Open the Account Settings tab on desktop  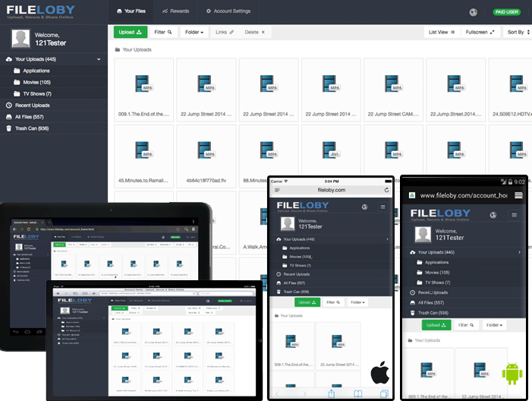pos(228,11)
